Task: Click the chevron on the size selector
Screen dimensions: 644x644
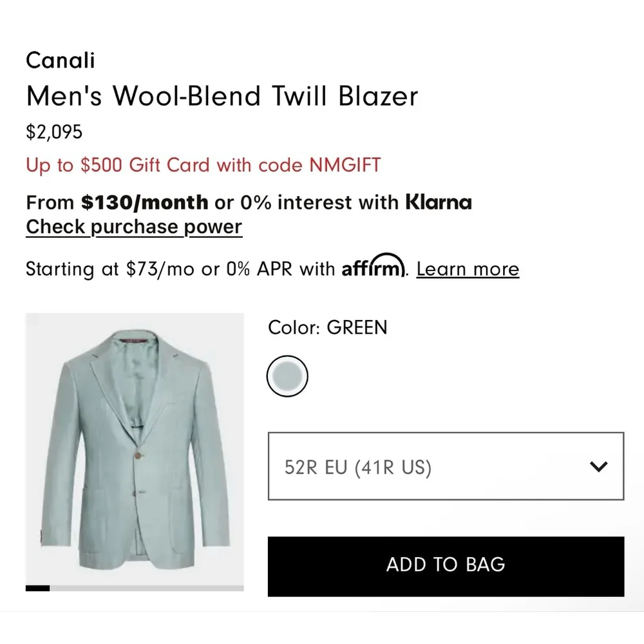Action: tap(598, 466)
